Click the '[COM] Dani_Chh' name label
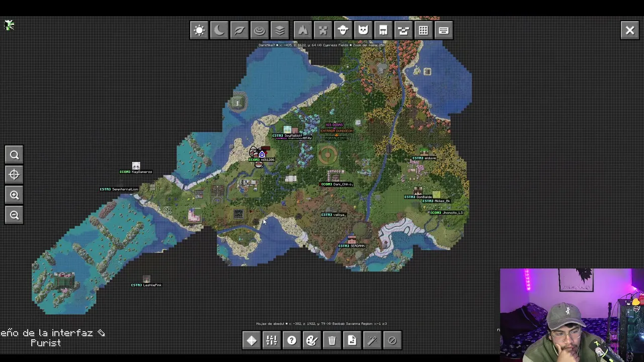The width and height of the screenshot is (644, 362). [337, 185]
